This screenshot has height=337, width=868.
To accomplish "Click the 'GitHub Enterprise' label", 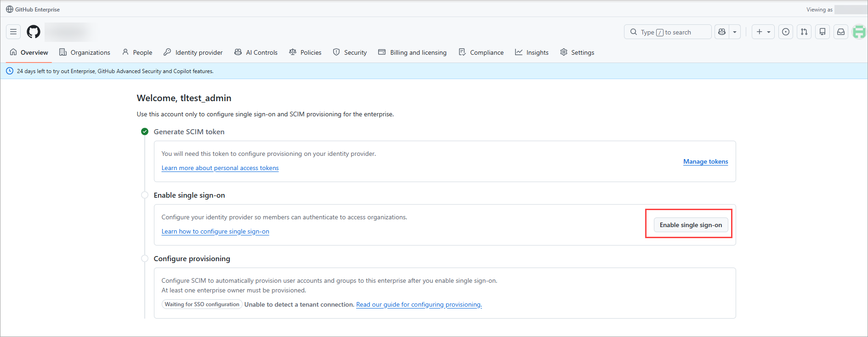I will 38,10.
